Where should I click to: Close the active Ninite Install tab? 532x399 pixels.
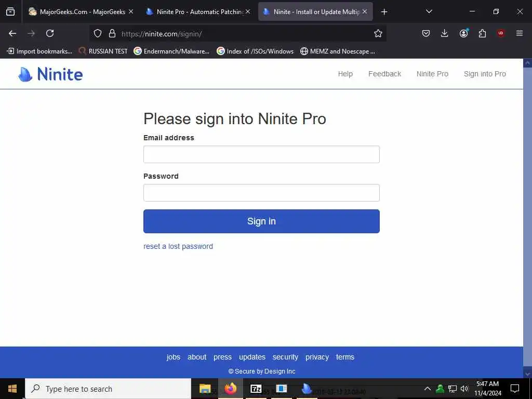(365, 11)
